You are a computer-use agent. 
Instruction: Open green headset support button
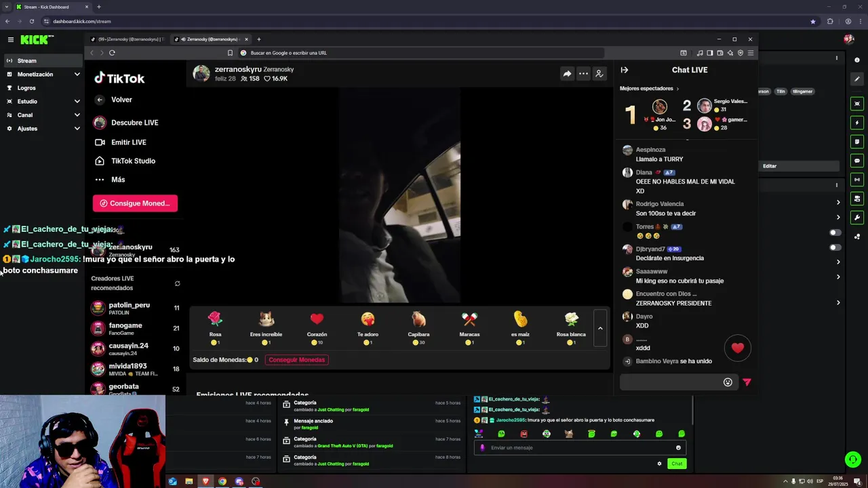click(x=853, y=460)
